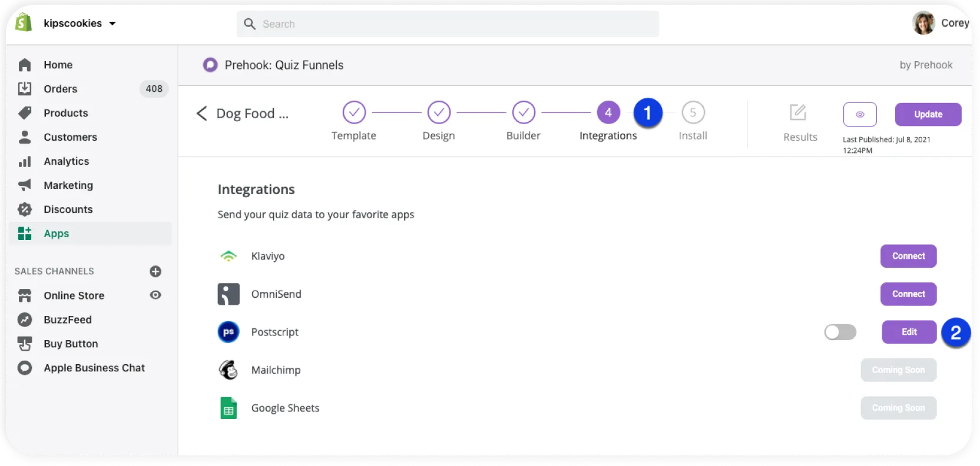Click Mailchimp Coming Soon button
Viewport: 980px width, 466px height.
(898, 370)
